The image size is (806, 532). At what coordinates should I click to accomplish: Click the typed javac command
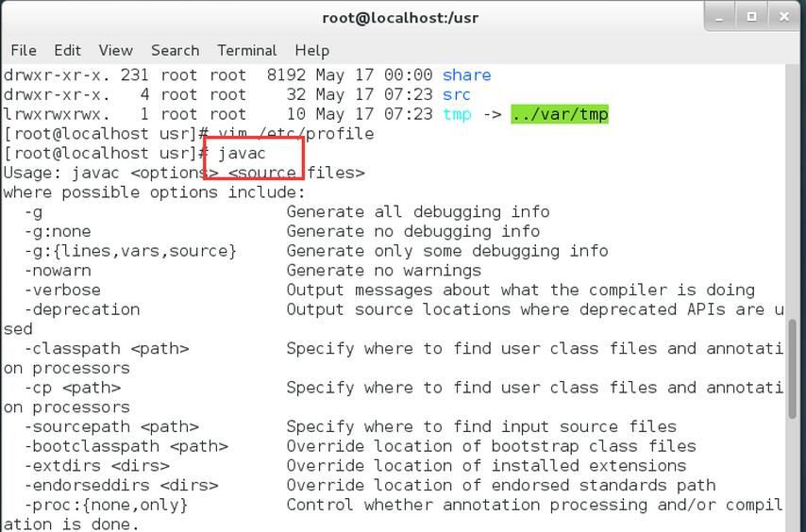click(x=242, y=153)
